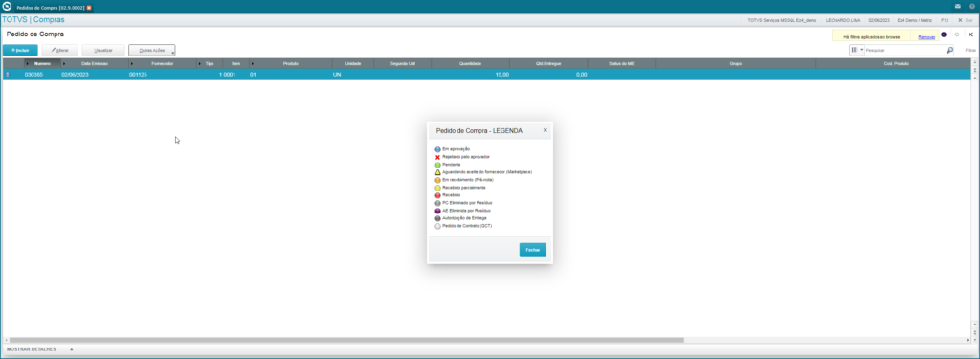Screen dimensions: 980x359
Task: Click the green Pendente legend icon
Action: [x=437, y=165]
